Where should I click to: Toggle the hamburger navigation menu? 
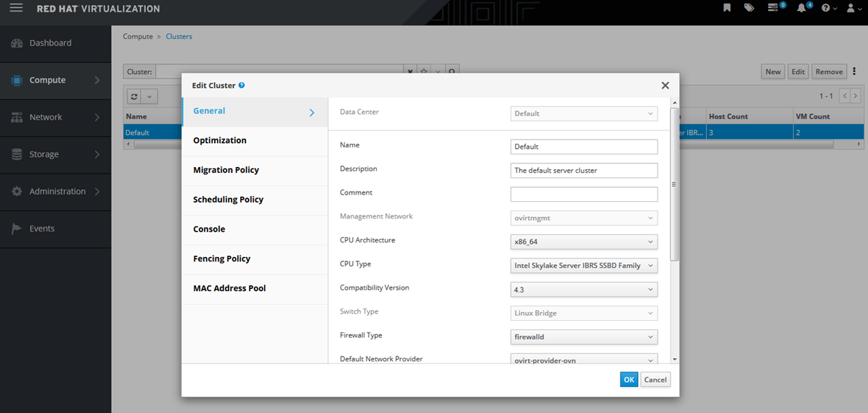[17, 8]
